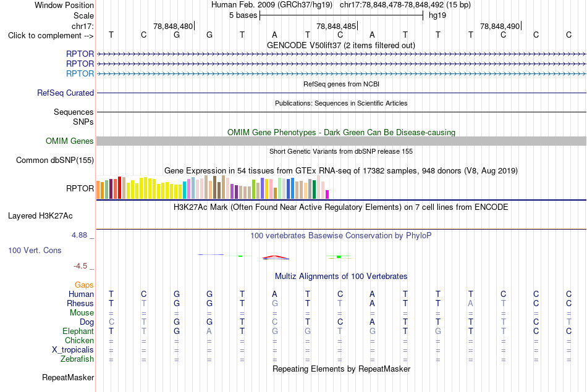Open the RefSeq Curated track label
Viewport: 587px width, 392px height.
point(65,93)
